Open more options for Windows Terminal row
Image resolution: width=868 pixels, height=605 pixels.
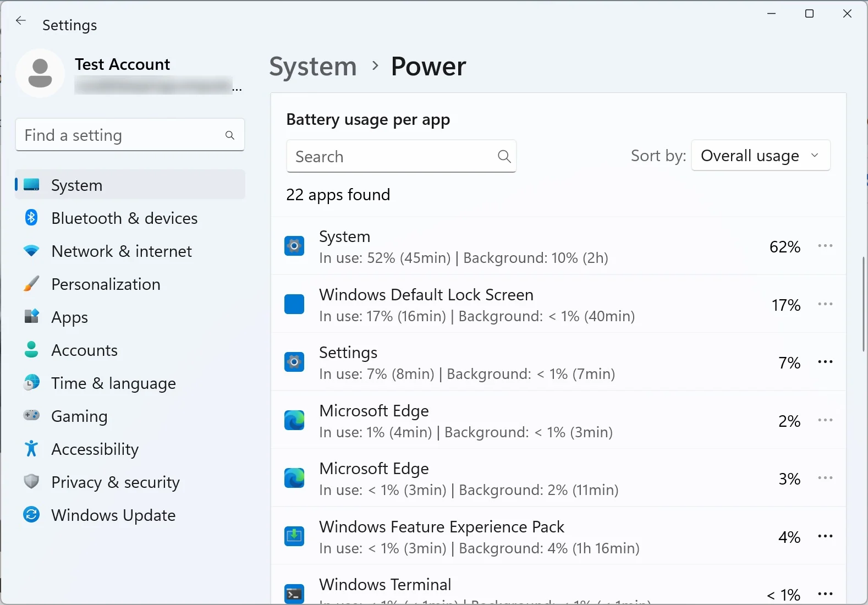point(825,593)
